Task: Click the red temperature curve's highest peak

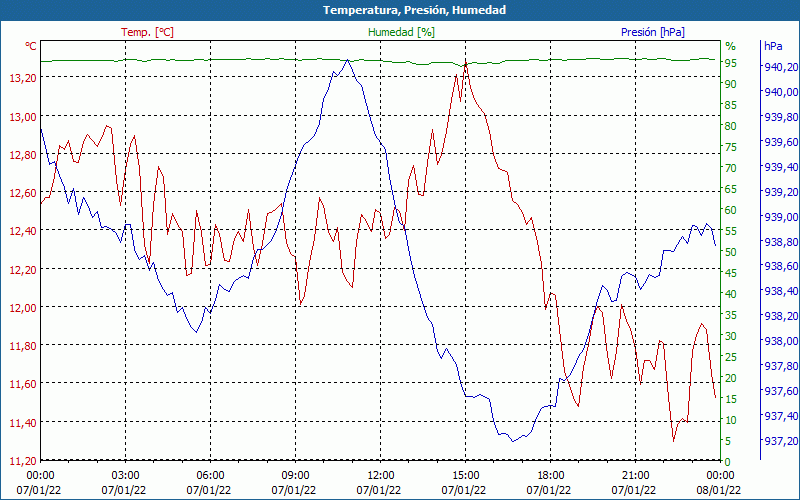Action: pyautogui.click(x=465, y=63)
